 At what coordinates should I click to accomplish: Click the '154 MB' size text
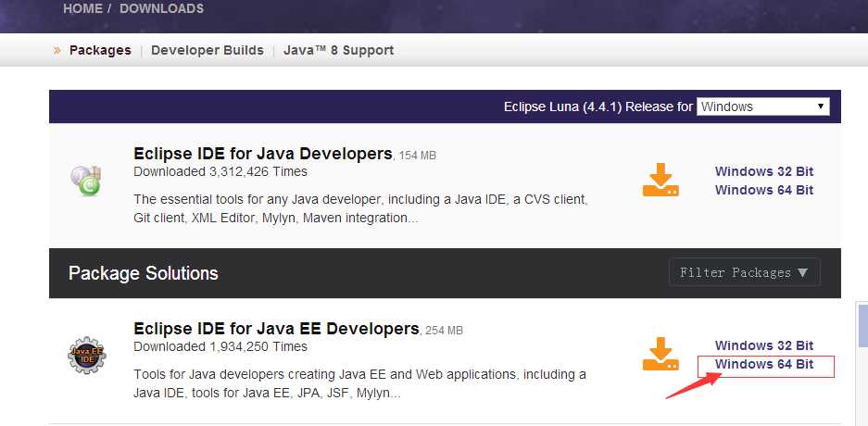tap(418, 156)
